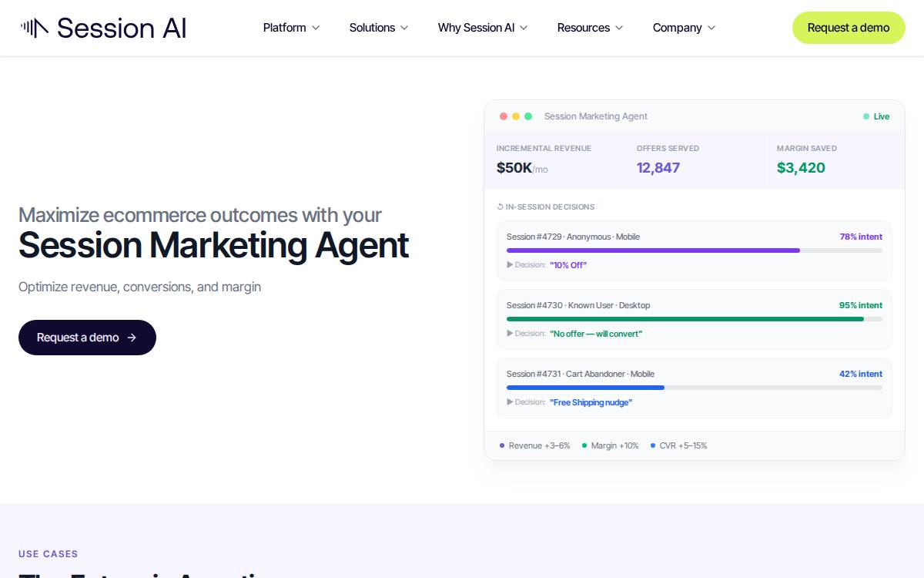
Task: Click the INCREMENTAL REVENUE label
Action: 544,148
